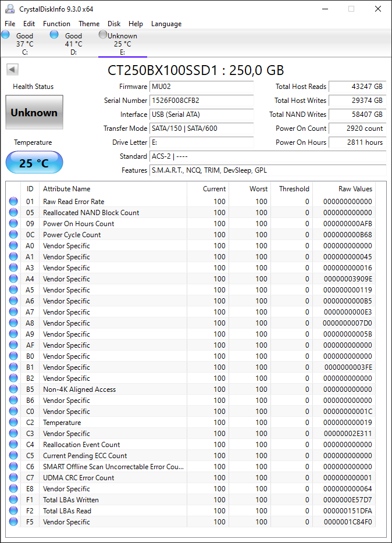Click the status orb in row ID A4
392x543 pixels.
13,278
